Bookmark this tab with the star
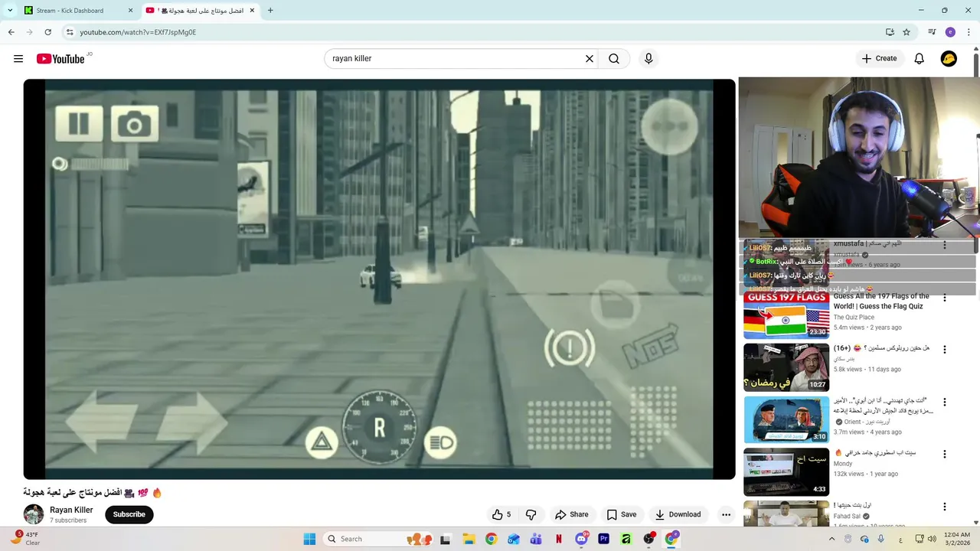Screen dimensions: 980x551 [x=906, y=32]
